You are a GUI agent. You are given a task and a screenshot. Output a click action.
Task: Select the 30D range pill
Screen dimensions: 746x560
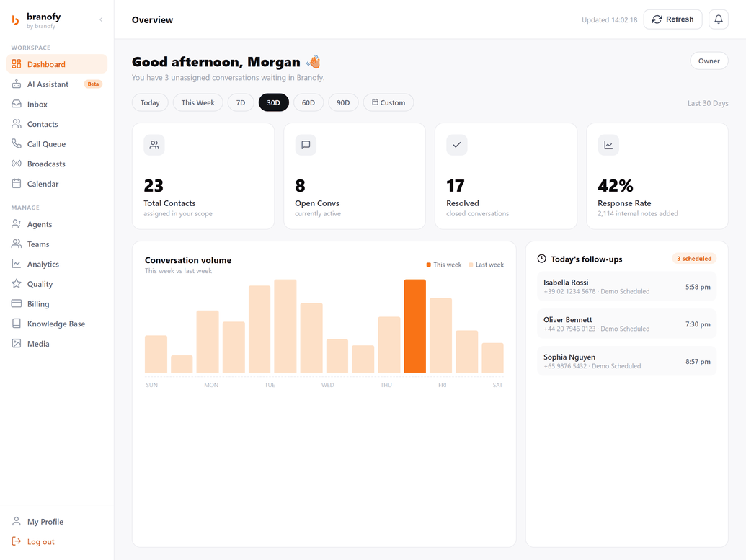pos(274,103)
